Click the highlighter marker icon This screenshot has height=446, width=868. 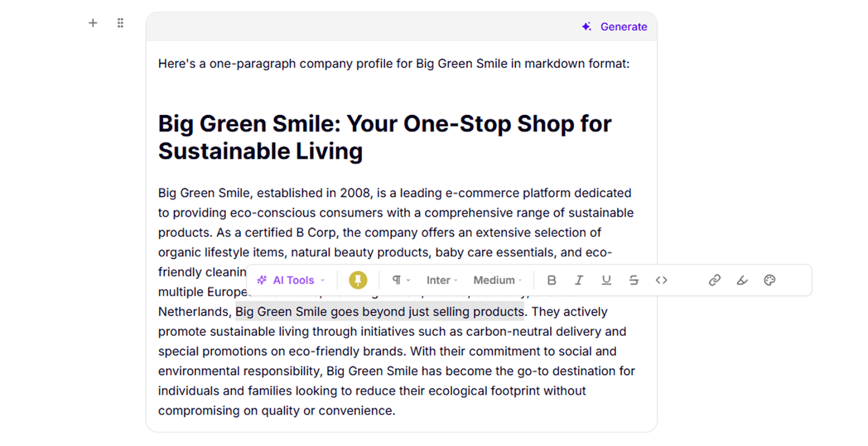coord(742,280)
